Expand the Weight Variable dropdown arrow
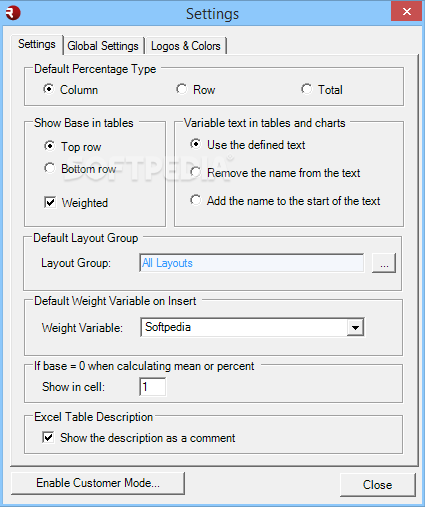Screen dimensions: 425x507 tap(355, 327)
